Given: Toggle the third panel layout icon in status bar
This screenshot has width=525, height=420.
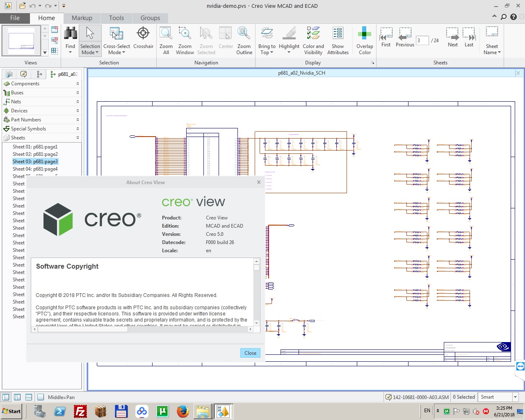Looking at the screenshot, I should click(29, 397).
